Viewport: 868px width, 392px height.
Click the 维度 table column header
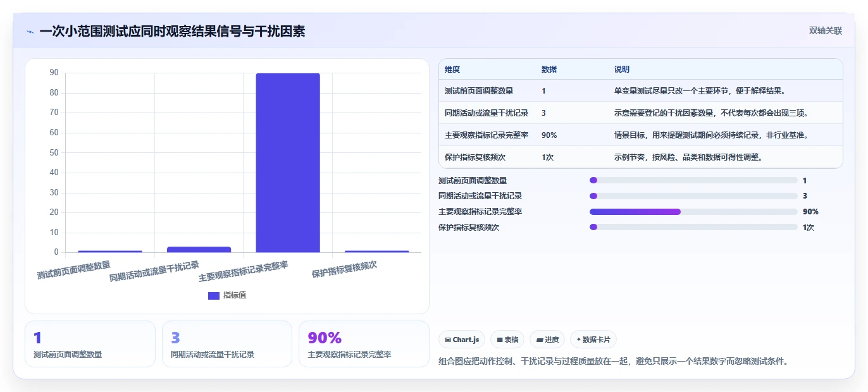(x=452, y=70)
